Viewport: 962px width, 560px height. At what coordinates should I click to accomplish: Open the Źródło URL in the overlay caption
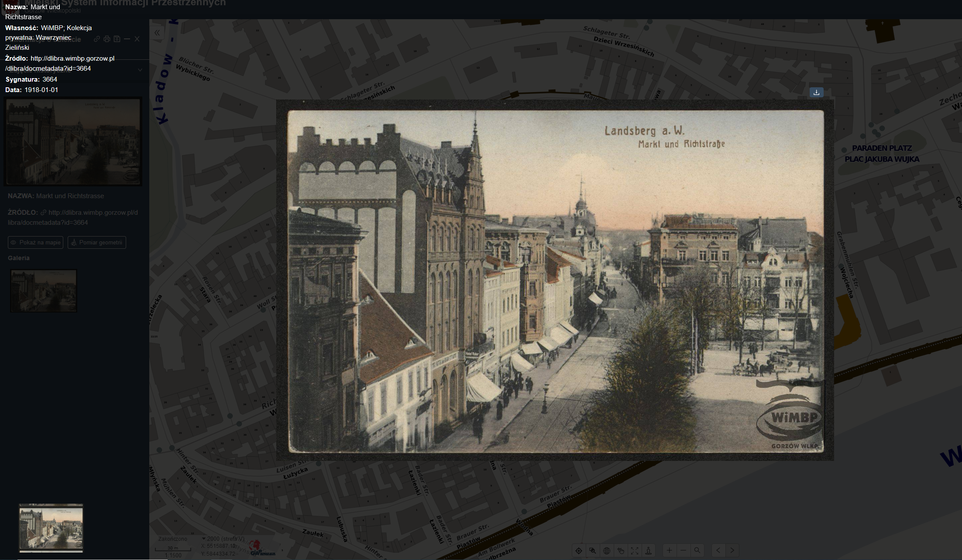click(60, 63)
